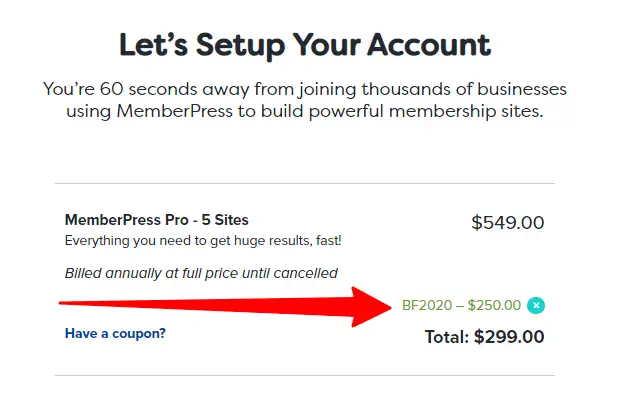Click the MemberPress Pro product title
This screenshot has width=633, height=409.
157,220
